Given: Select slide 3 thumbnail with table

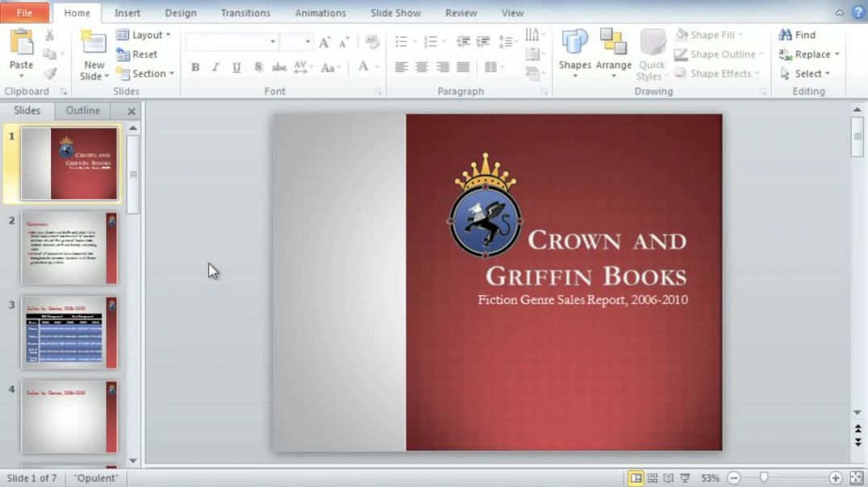Looking at the screenshot, I should [69, 333].
